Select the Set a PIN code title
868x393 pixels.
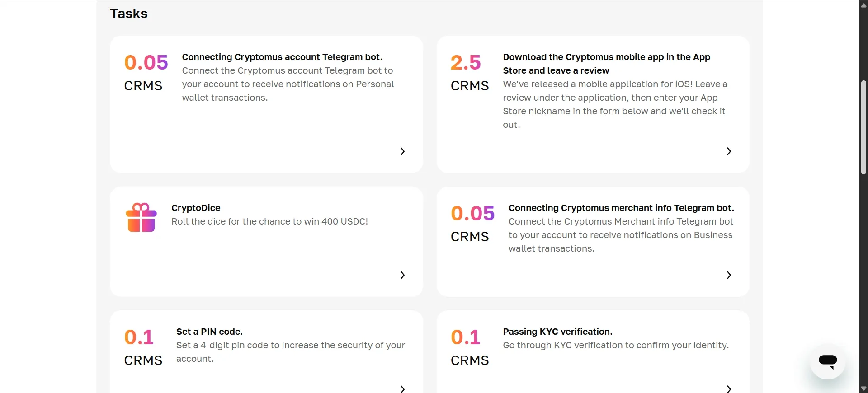209,332
